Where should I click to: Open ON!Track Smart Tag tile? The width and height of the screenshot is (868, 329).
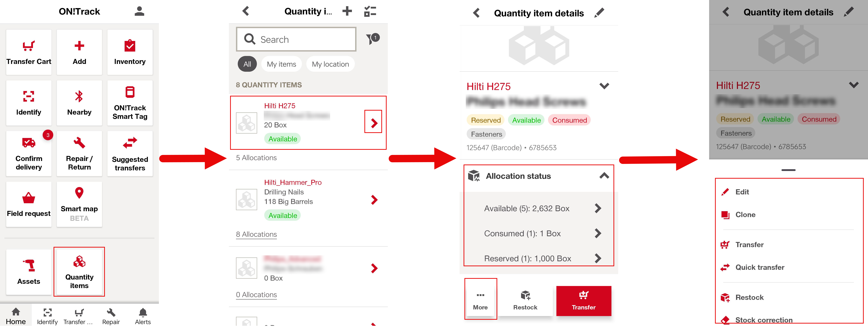coord(130,103)
